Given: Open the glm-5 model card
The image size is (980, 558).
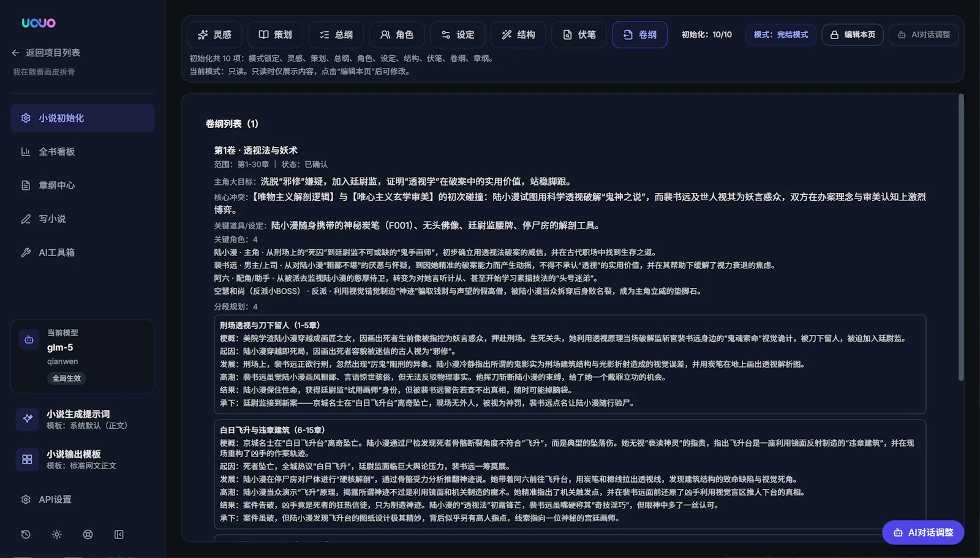Looking at the screenshot, I should coord(82,356).
